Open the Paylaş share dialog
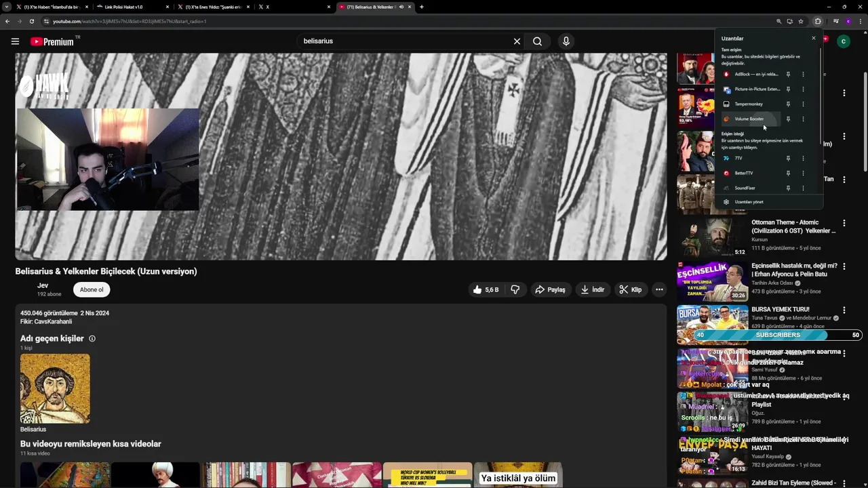The height and width of the screenshot is (488, 868). (550, 289)
